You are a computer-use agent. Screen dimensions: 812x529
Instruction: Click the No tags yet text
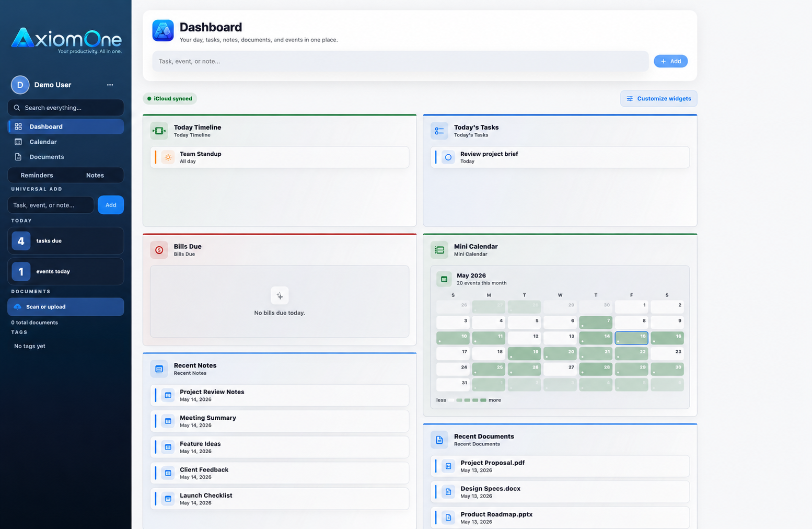30,346
